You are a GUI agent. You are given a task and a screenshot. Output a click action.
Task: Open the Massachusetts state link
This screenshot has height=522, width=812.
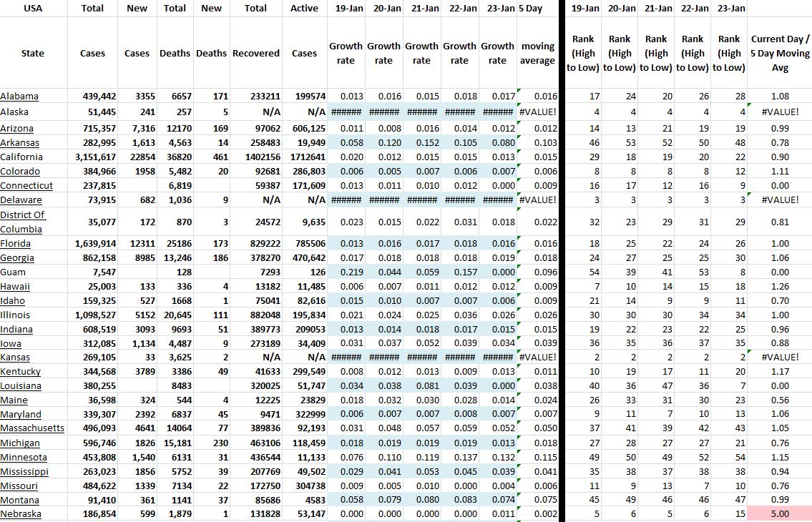pyautogui.click(x=32, y=428)
